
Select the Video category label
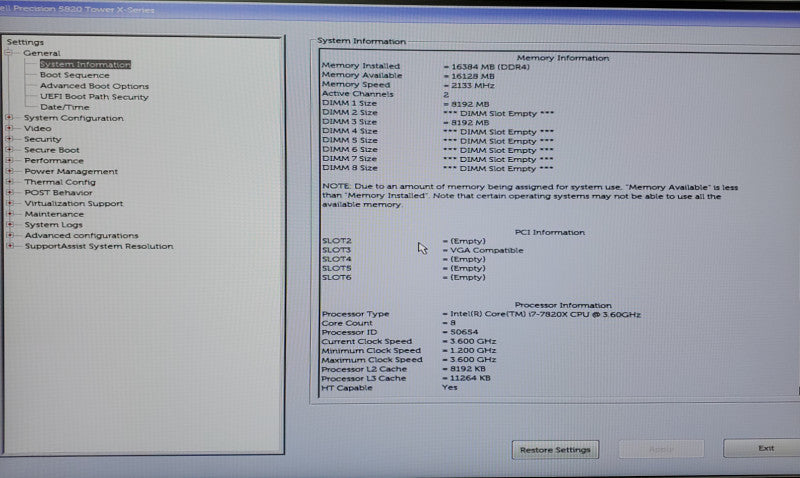tap(37, 129)
